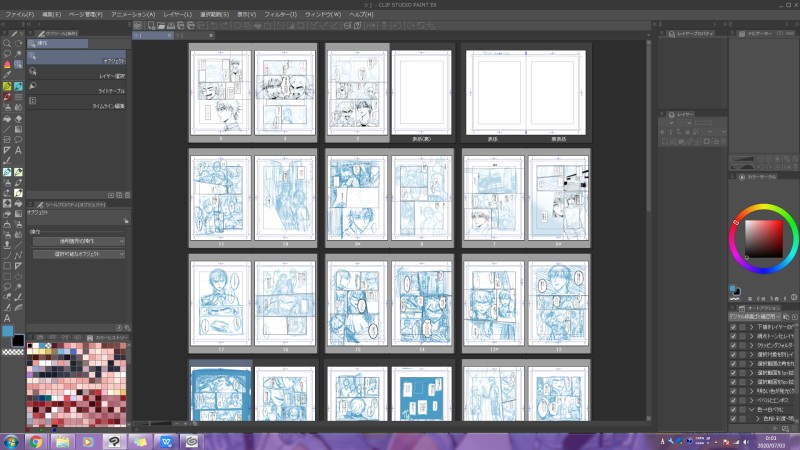Expand the second auto action row

point(752,336)
